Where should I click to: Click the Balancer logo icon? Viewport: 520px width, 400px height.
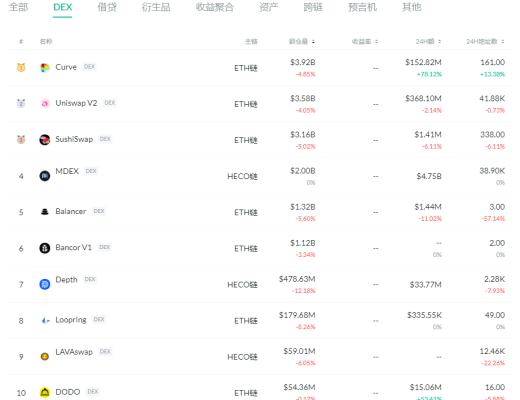pyautogui.click(x=45, y=212)
